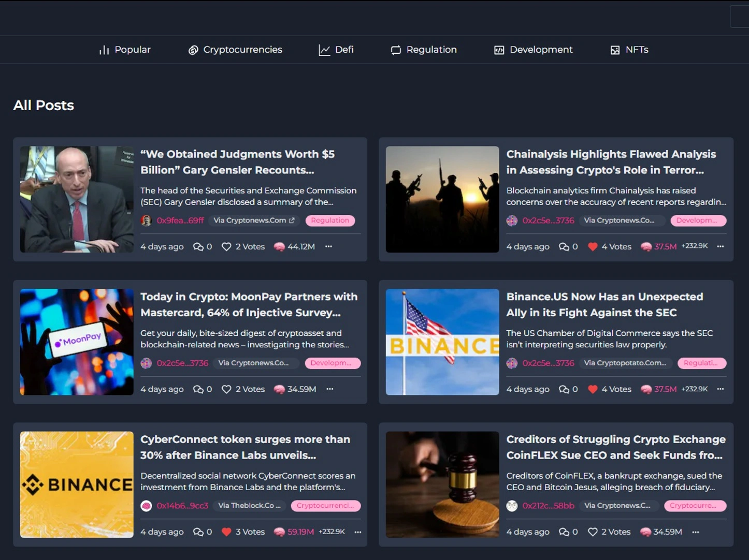Click brain icon on MoonPay post
This screenshot has width=749, height=560.
point(279,389)
